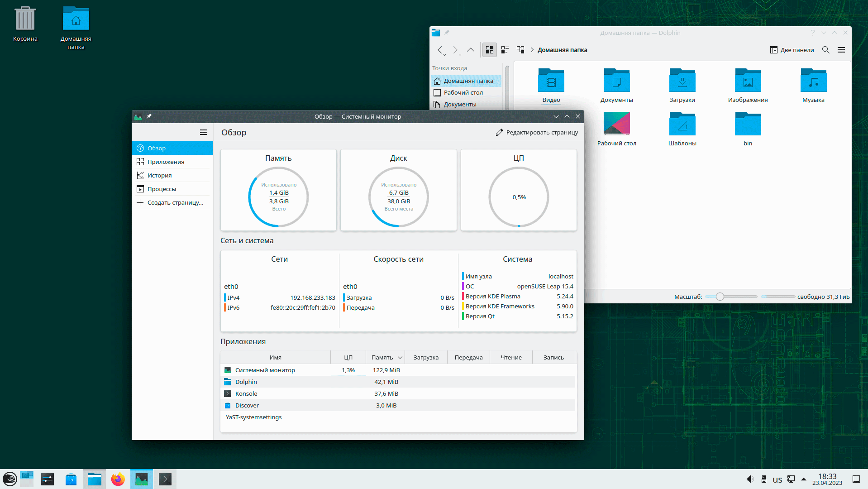Image resolution: width=868 pixels, height=489 pixels.
Task: Open the Процессы page in sidebar
Action: coord(162,189)
